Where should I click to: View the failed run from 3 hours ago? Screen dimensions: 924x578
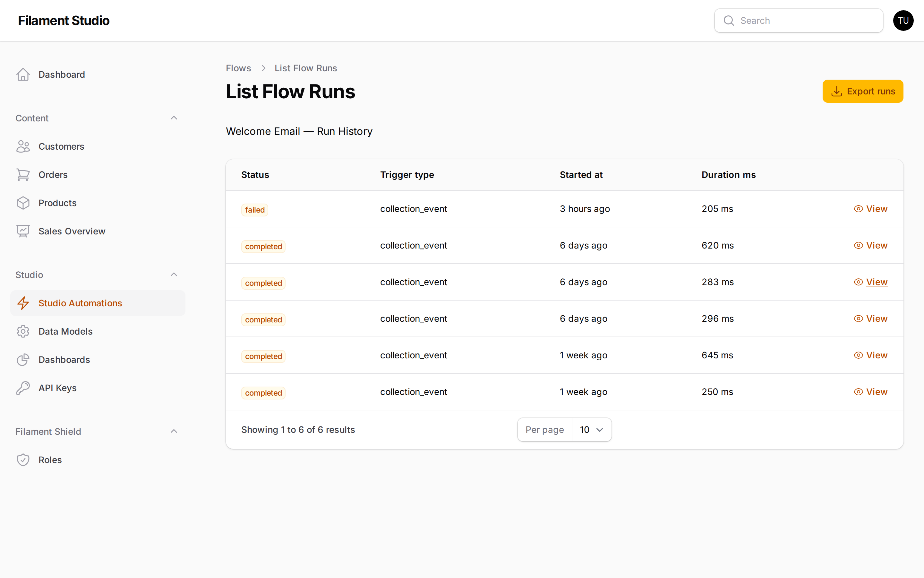pyautogui.click(x=870, y=209)
